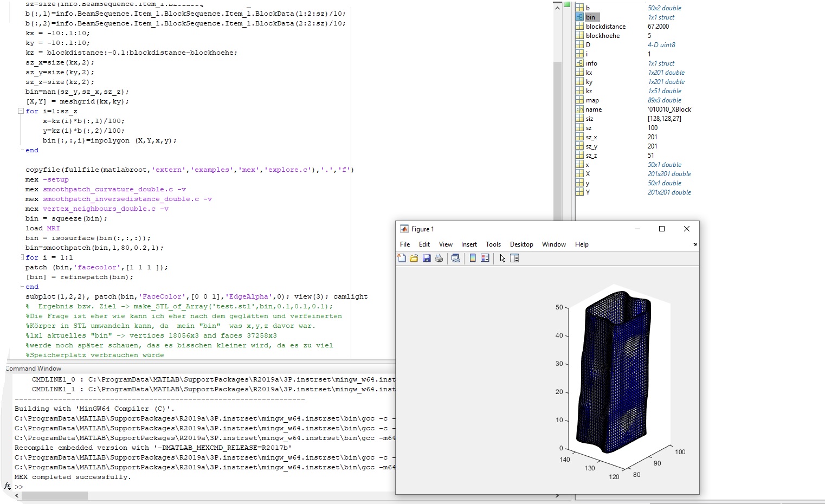The height and width of the screenshot is (504, 825).
Task: Click in the Command Window prompt line
Action: [x=163, y=487]
